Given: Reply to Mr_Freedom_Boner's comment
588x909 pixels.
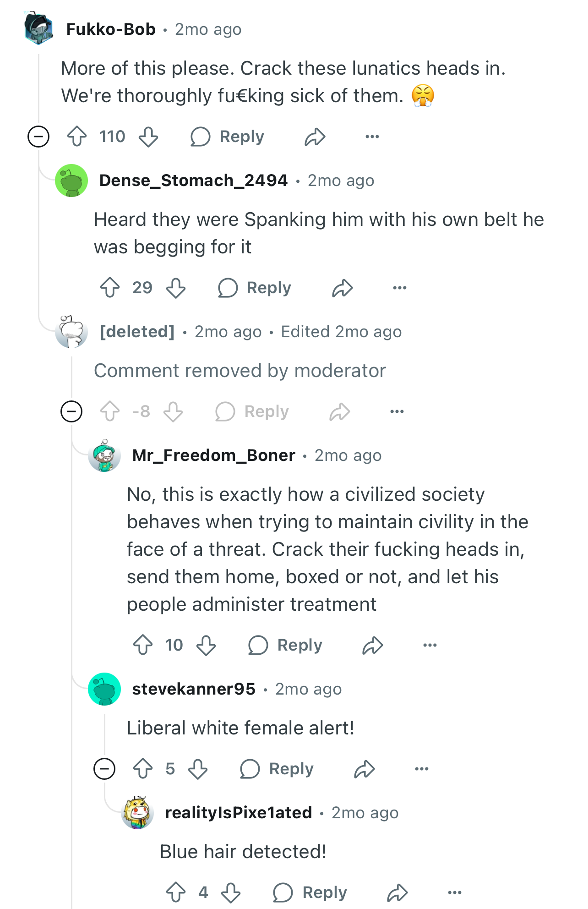Looking at the screenshot, I should (285, 645).
